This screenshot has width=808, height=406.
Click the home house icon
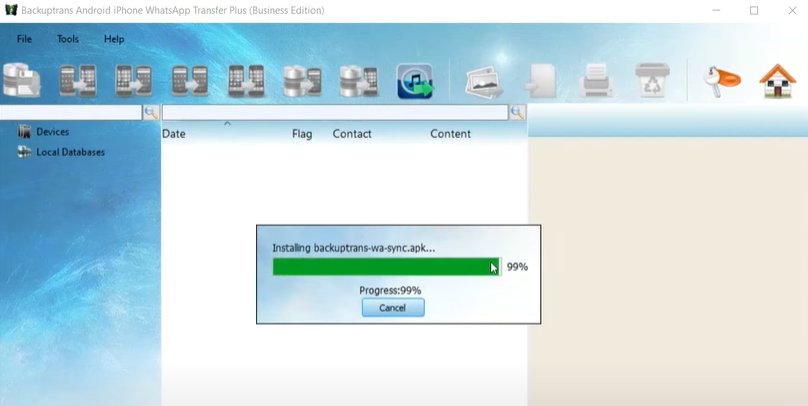point(778,81)
